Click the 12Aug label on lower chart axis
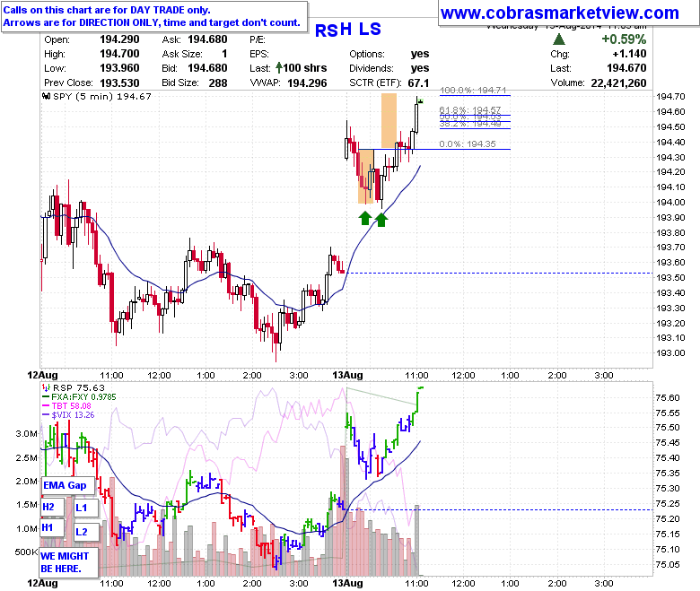This screenshot has width=700, height=591. pyautogui.click(x=43, y=583)
